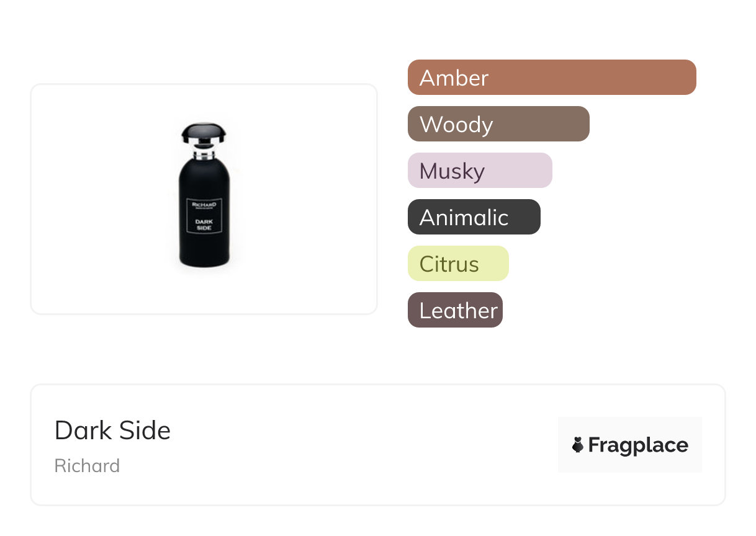Screen dimensions: 756x536
Task: Open the Richard brand name link
Action: click(87, 466)
